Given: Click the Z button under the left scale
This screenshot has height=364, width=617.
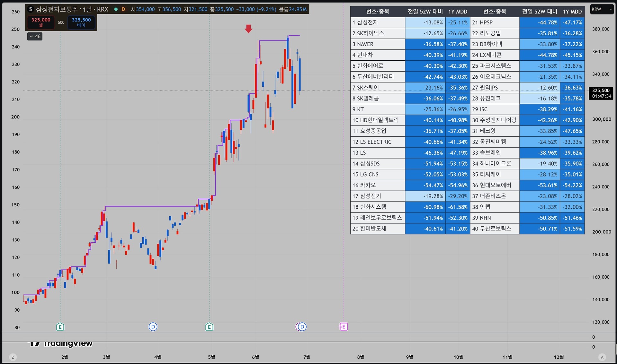Looking at the screenshot, I should tap(13, 357).
